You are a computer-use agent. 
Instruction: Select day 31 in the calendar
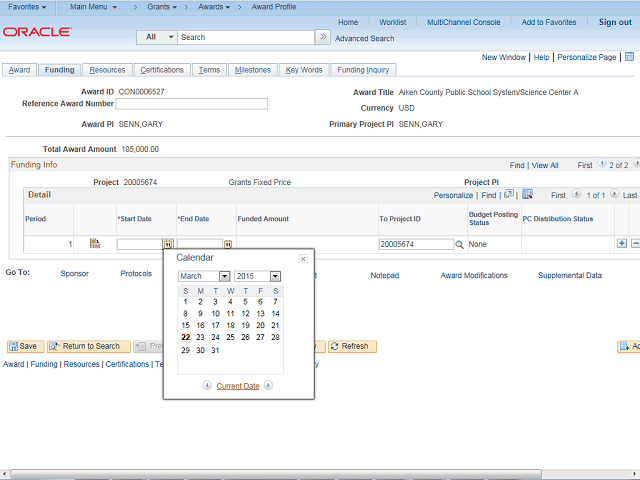click(215, 350)
